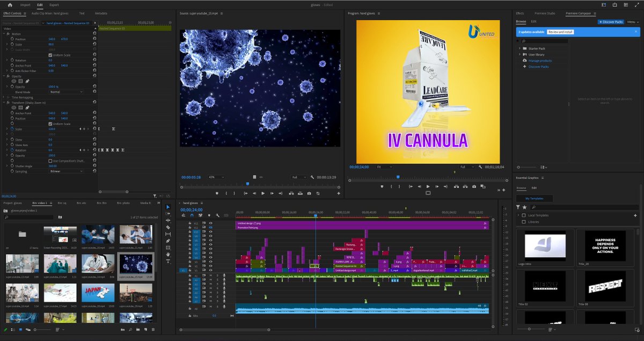The height and width of the screenshot is (341, 644).
Task: Click Manage products link
Action: pos(540,61)
